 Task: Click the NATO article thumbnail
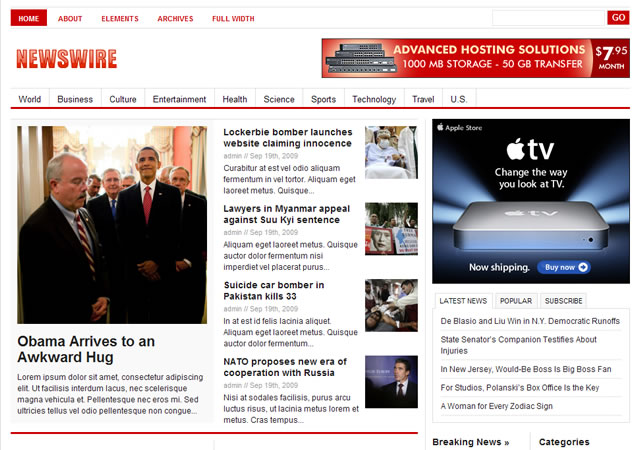coord(391,382)
